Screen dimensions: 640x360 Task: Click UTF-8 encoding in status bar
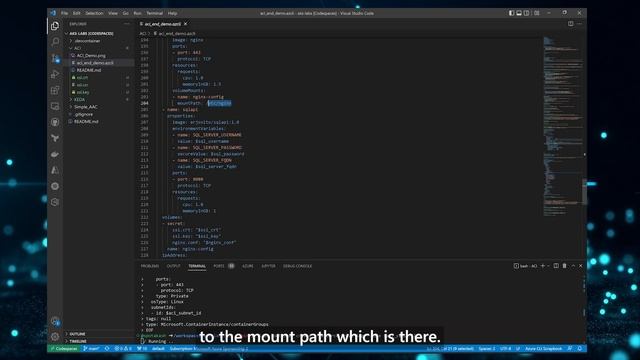click(x=505, y=349)
